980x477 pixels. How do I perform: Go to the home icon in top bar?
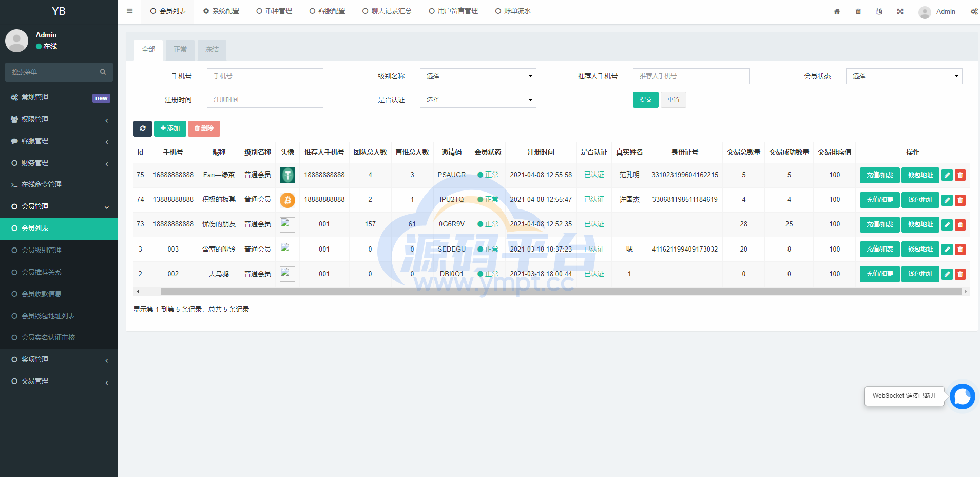[x=837, y=11]
